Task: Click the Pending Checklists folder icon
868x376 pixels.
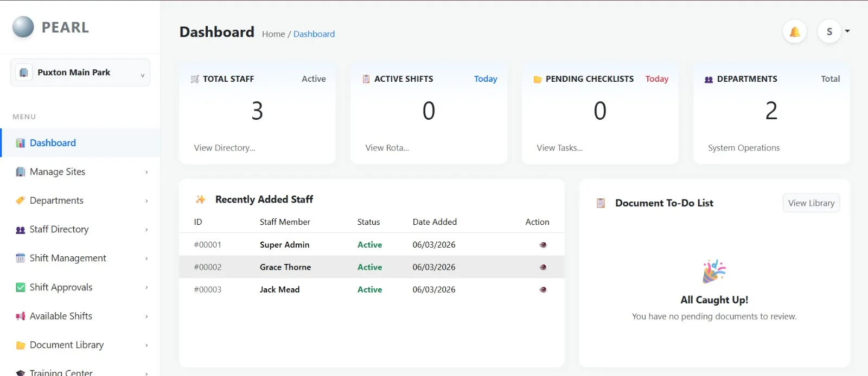Action: click(538, 79)
